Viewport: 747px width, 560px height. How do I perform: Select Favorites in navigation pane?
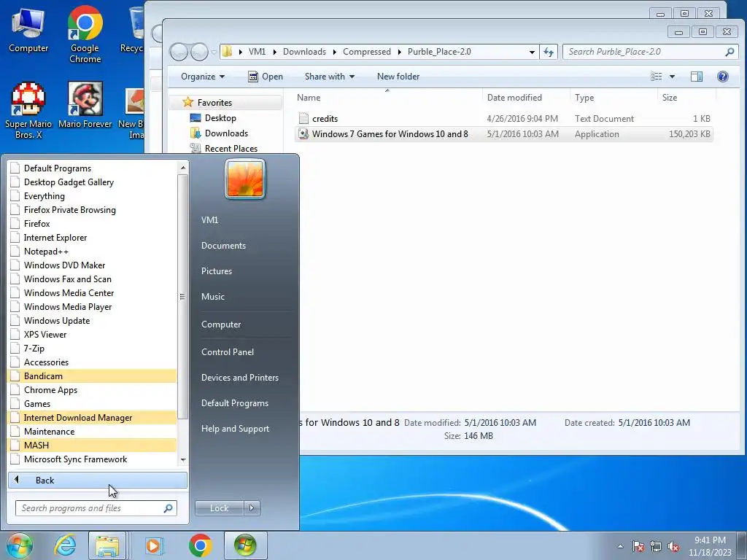pyautogui.click(x=214, y=102)
